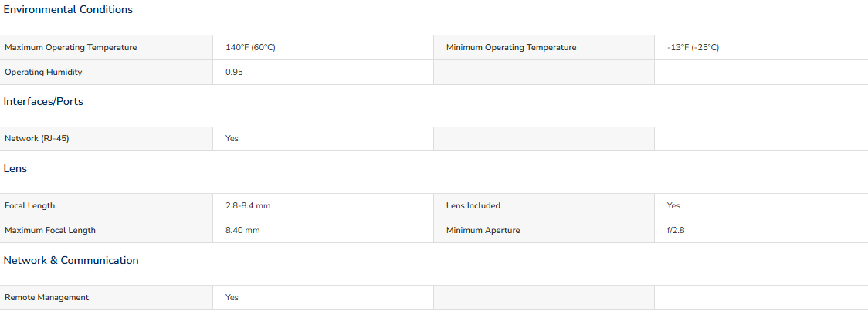Viewport: 868px width, 311px height.
Task: Click the 2.8-8.4 mm focal length value
Action: pyautogui.click(x=248, y=205)
